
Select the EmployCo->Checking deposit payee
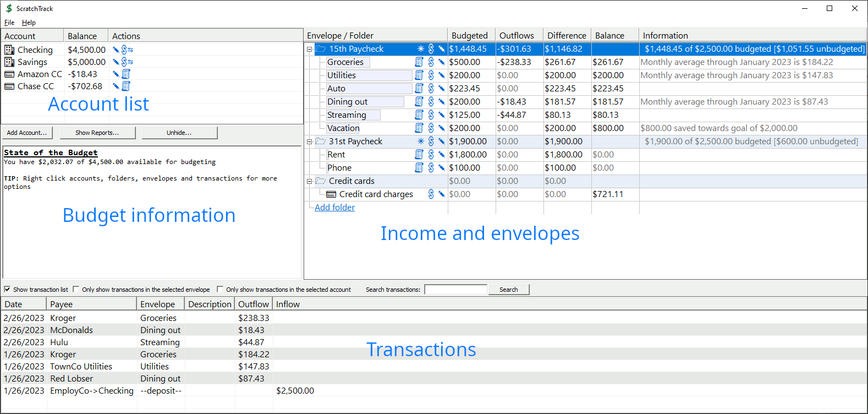[x=92, y=391]
